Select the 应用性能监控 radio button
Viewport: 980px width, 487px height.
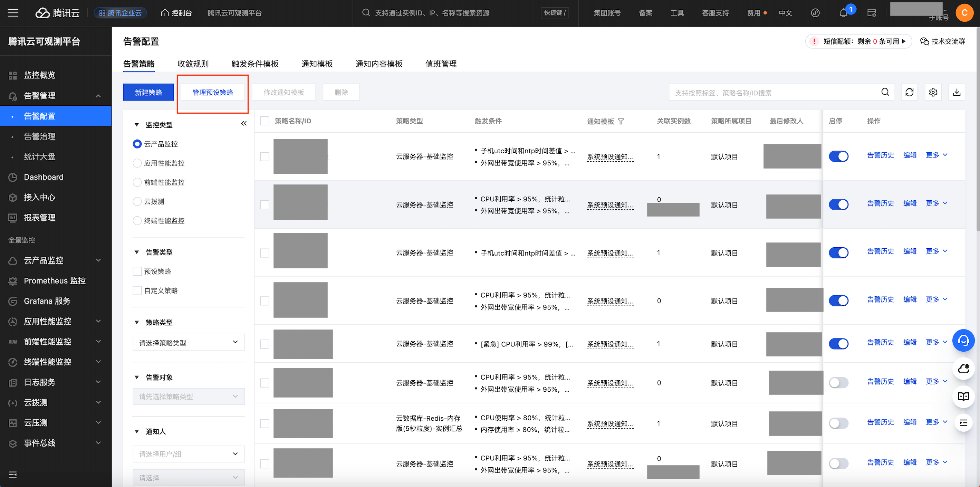point(137,163)
